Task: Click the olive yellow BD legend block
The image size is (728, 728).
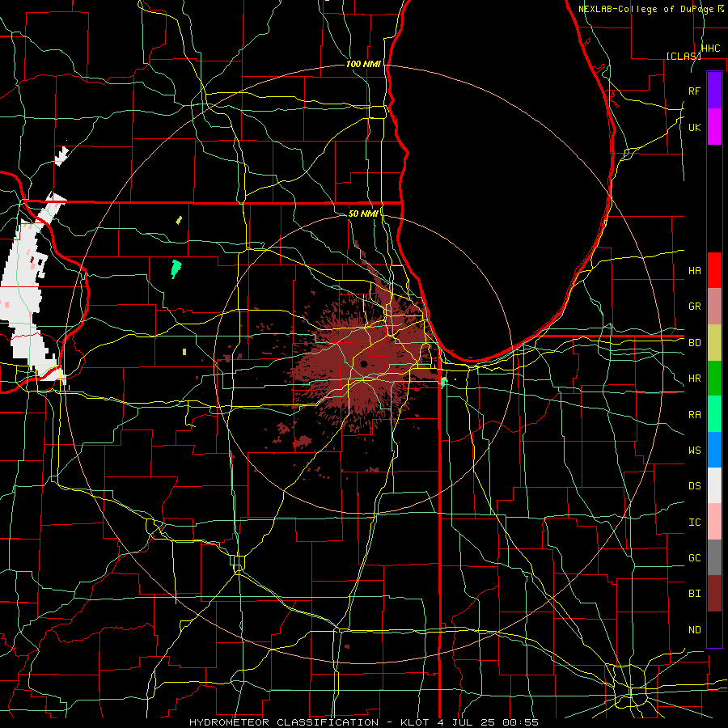Action: [714, 342]
